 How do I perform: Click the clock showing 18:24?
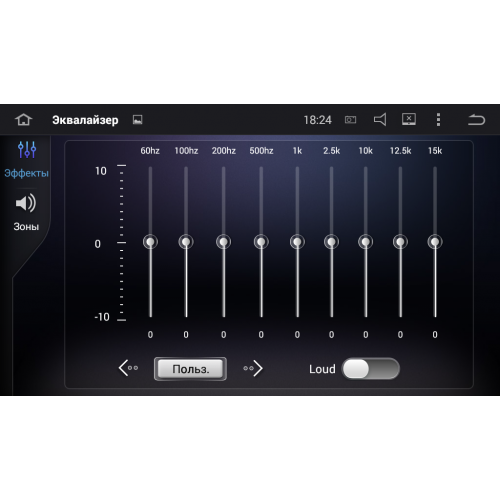click(317, 120)
